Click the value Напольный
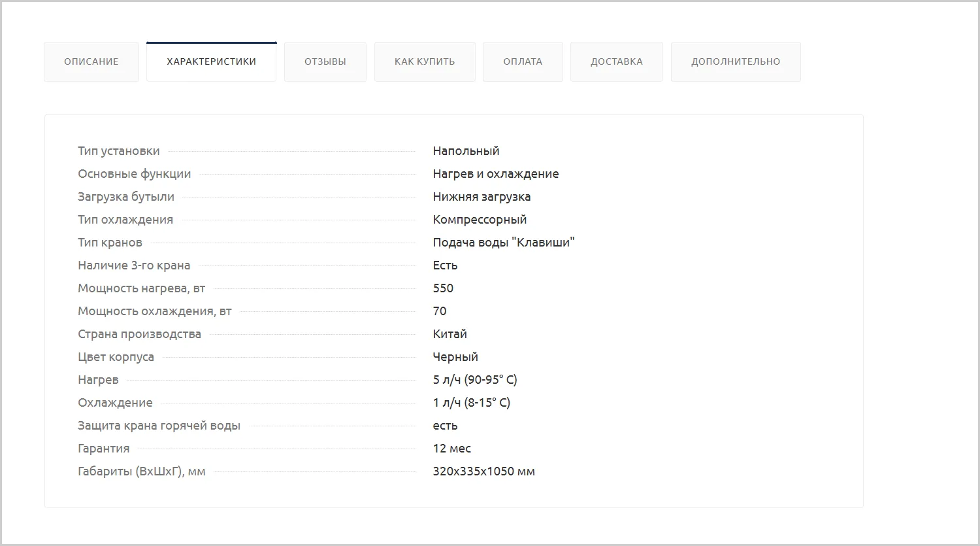This screenshot has width=980, height=546. pos(466,151)
